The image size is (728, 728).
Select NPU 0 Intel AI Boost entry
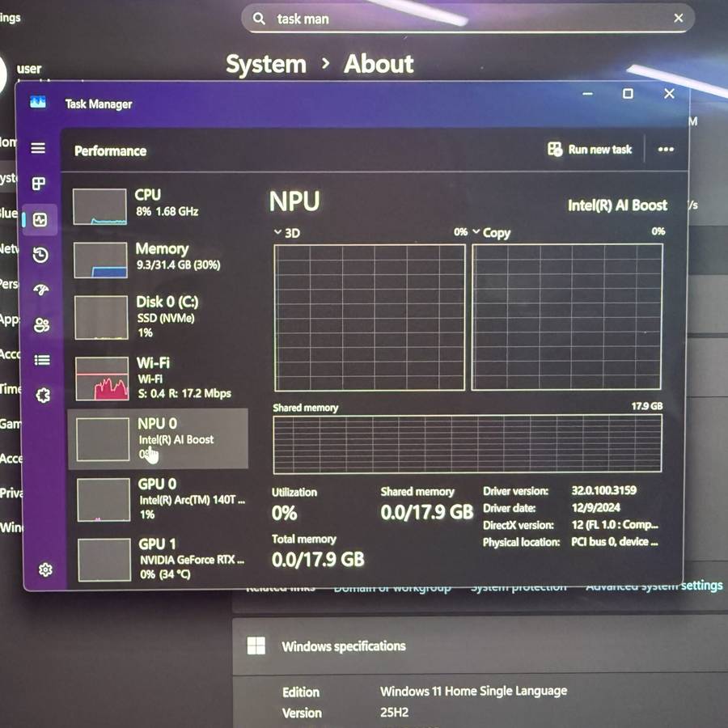(x=158, y=439)
